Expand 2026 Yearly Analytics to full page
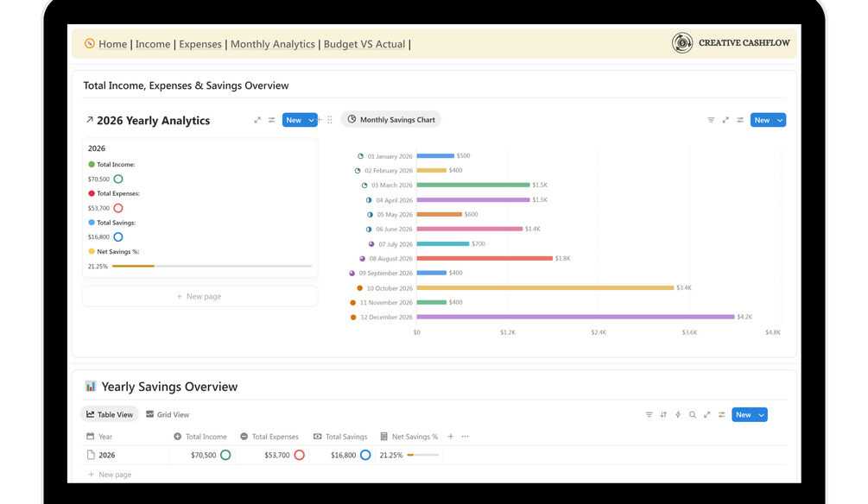The width and height of the screenshot is (868, 504). coord(257,120)
